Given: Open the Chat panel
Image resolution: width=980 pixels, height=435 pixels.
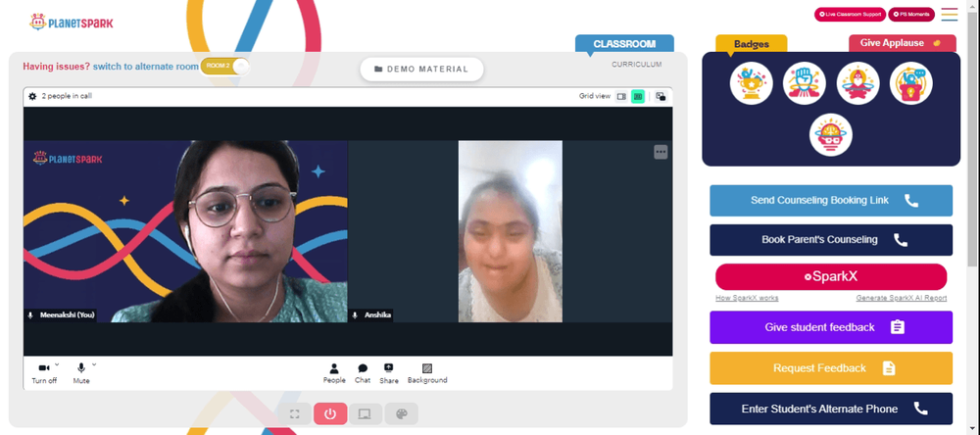Looking at the screenshot, I should click(x=363, y=373).
